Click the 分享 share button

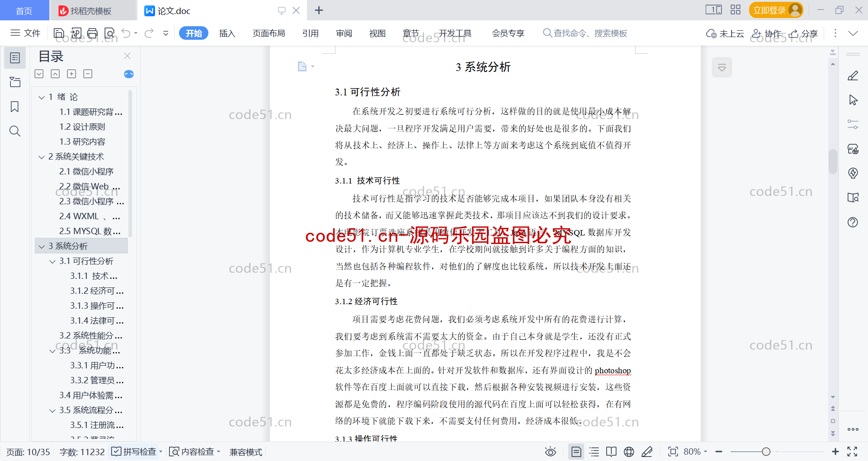click(803, 33)
